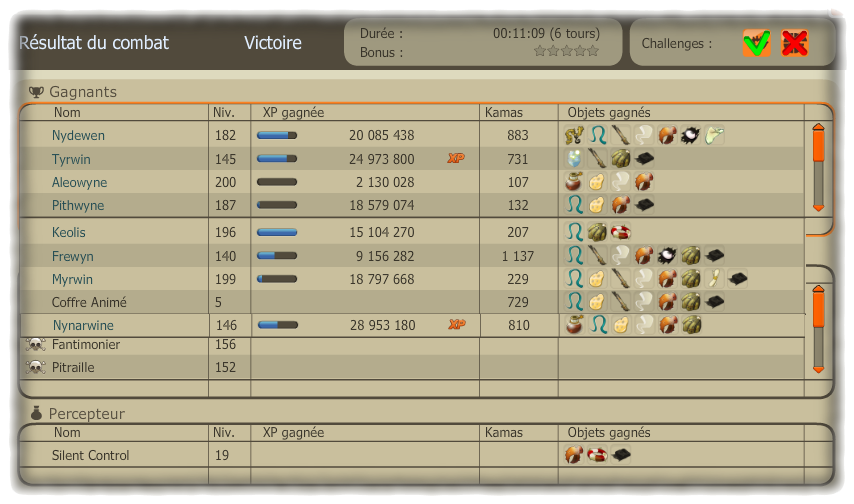
Task: Select the orange shell item in Nynarwine's loot
Action: click(668, 325)
